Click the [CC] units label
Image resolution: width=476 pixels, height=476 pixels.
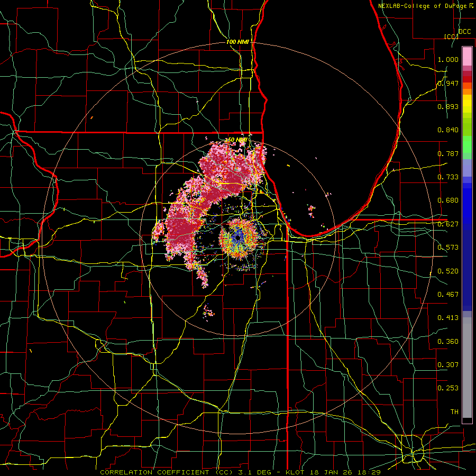pyautogui.click(x=451, y=36)
